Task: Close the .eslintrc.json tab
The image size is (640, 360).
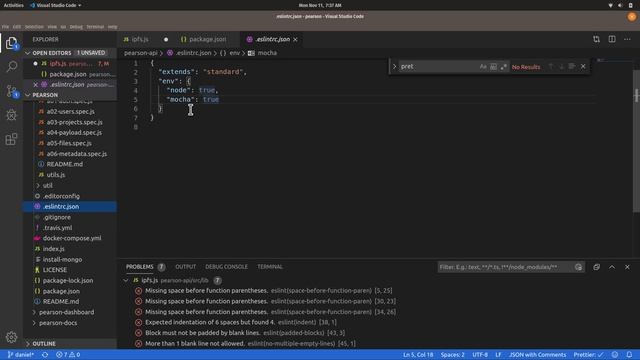Action: 295,40
